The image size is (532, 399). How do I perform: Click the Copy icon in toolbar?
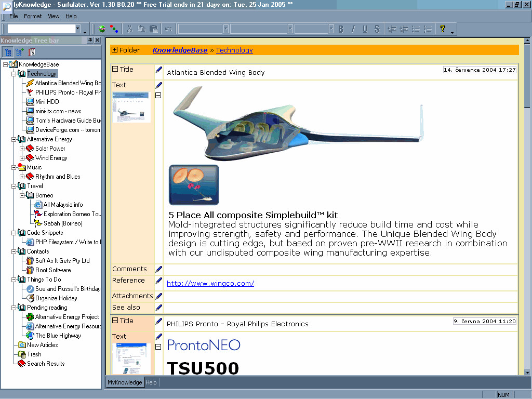141,29
